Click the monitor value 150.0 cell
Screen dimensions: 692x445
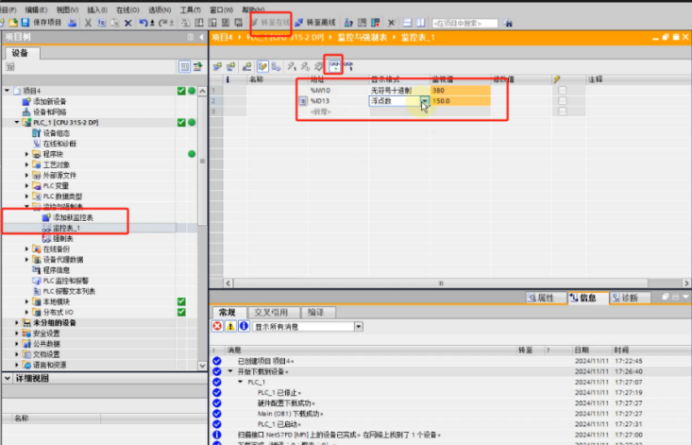(460, 101)
